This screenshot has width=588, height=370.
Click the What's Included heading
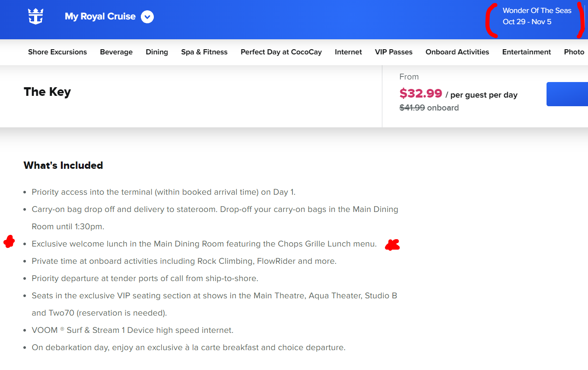coord(63,165)
